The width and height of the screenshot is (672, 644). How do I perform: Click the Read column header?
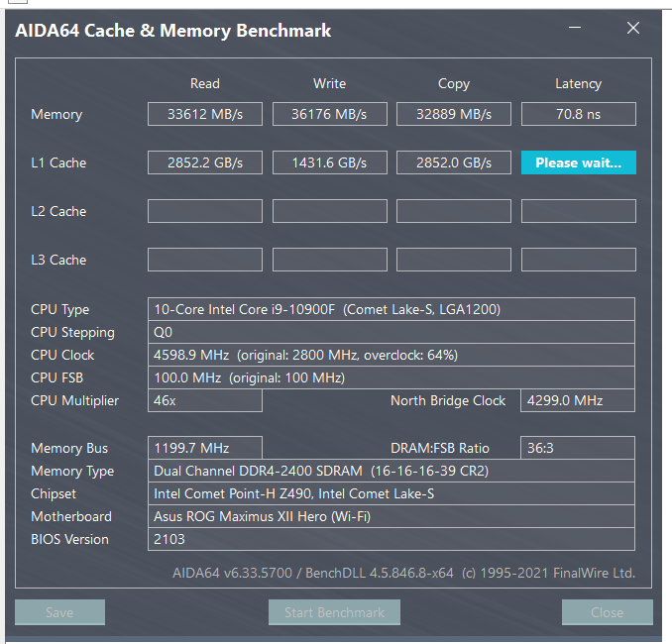205,83
